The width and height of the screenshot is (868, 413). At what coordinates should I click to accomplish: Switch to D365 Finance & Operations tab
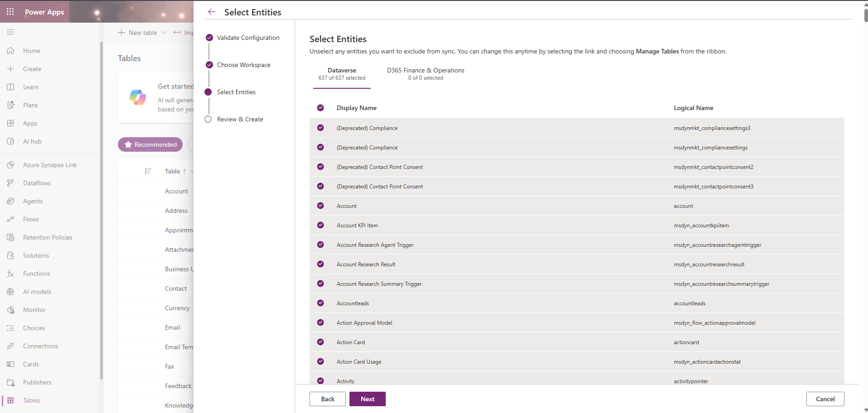pyautogui.click(x=426, y=74)
